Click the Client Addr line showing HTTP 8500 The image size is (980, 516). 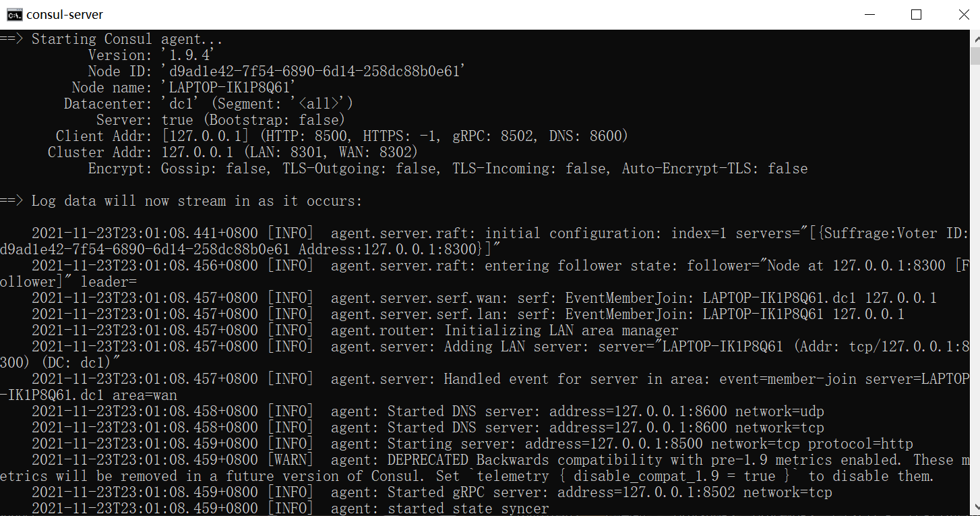click(337, 136)
